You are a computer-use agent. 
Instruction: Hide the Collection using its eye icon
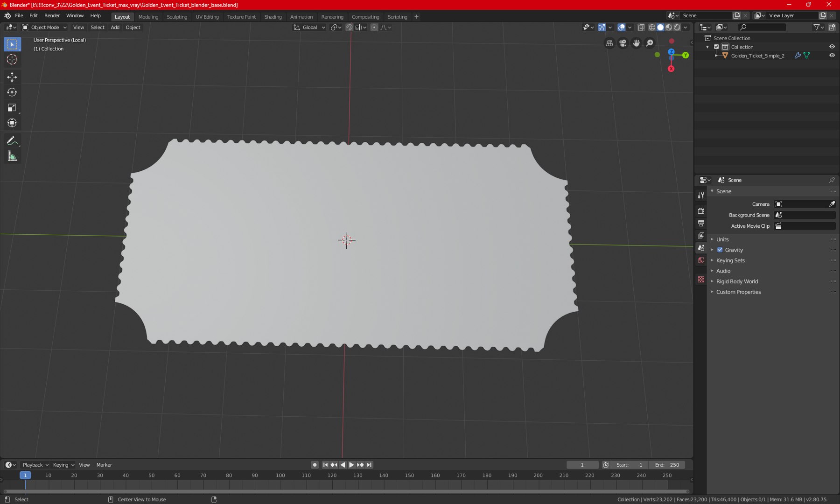[x=832, y=47]
